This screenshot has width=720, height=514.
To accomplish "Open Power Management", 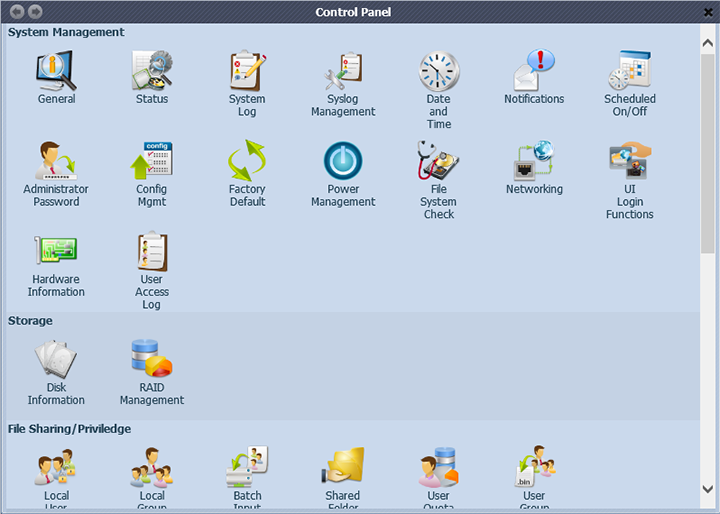I will pyautogui.click(x=343, y=161).
